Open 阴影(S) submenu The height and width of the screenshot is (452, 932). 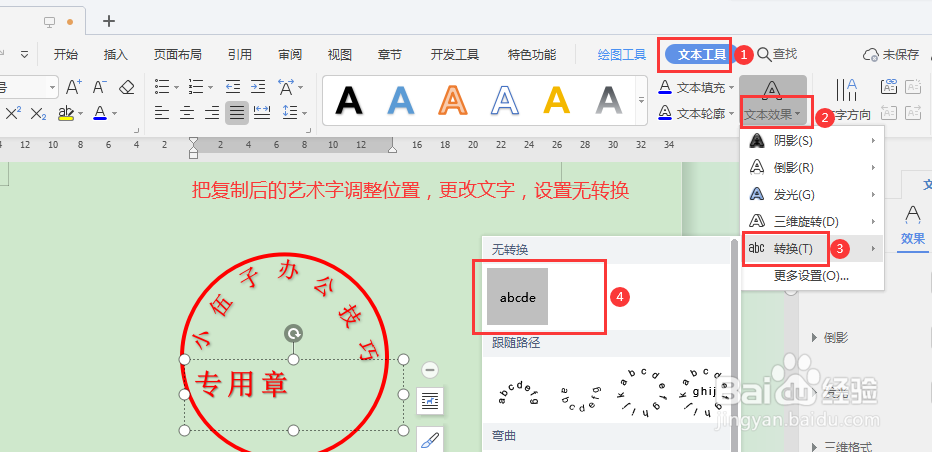pyautogui.click(x=812, y=141)
